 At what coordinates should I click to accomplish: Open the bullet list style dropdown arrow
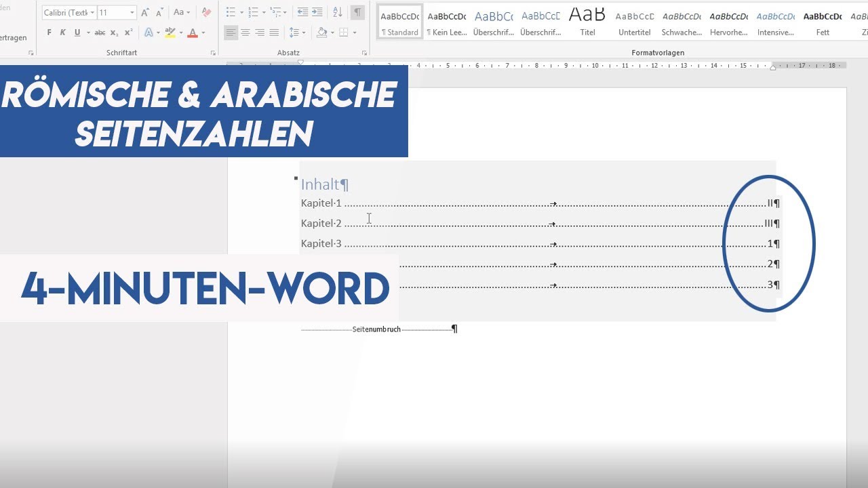click(x=241, y=12)
